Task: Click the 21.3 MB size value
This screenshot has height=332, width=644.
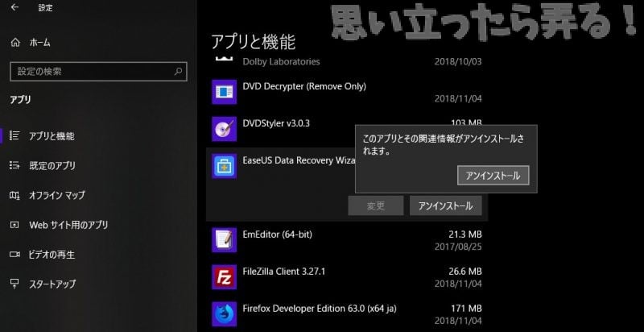Action: click(x=465, y=234)
